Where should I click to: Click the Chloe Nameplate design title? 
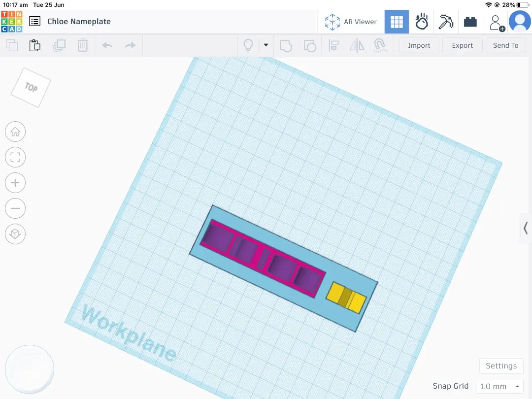coord(79,21)
